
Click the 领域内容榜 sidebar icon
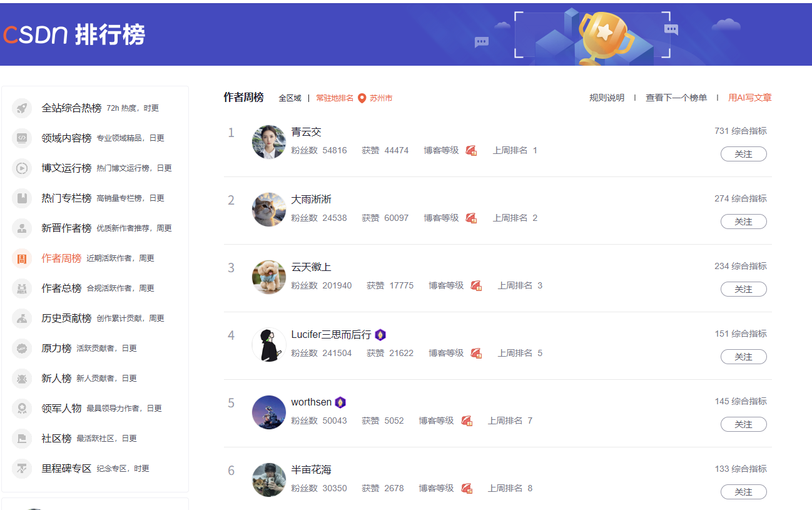[22, 138]
